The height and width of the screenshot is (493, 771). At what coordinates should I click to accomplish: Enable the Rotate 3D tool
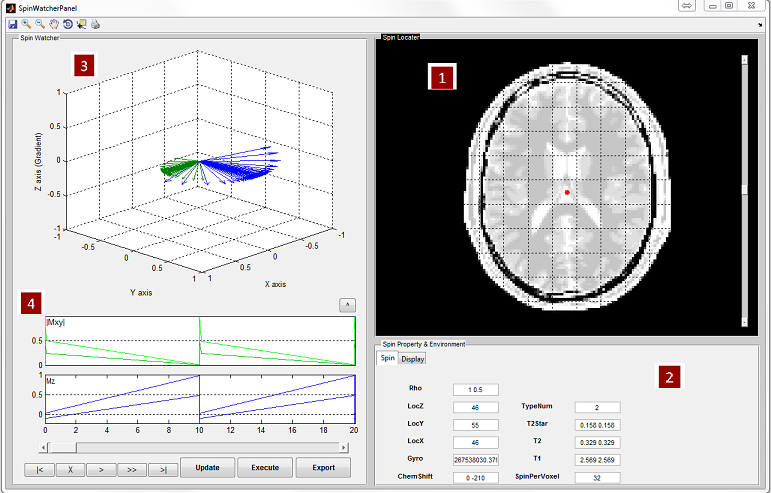click(x=68, y=24)
